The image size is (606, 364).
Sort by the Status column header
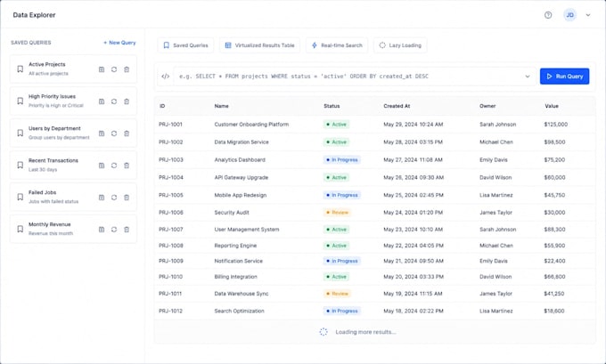click(x=332, y=106)
